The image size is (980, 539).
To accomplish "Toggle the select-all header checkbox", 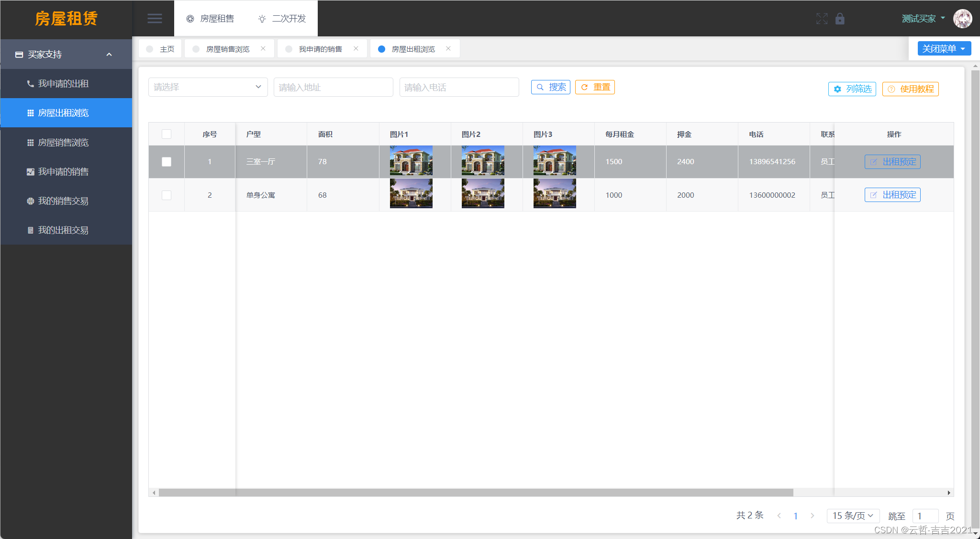I will pyautogui.click(x=167, y=134).
